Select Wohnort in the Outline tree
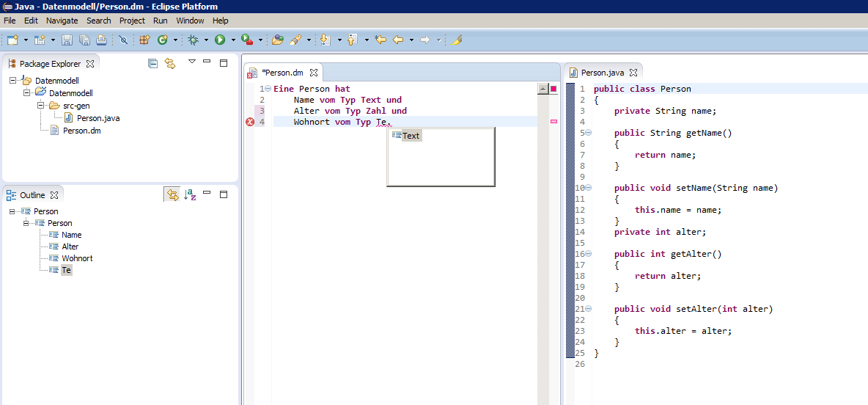 77,258
